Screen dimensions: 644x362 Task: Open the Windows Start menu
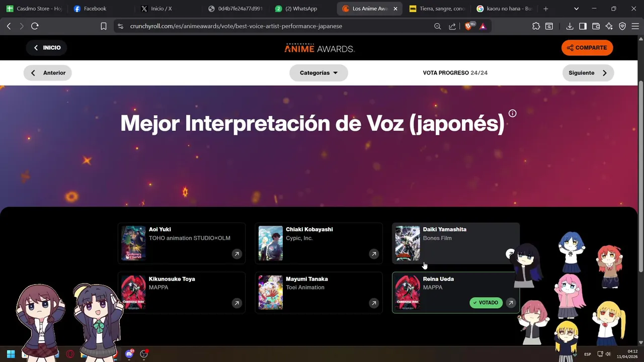tap(11, 354)
